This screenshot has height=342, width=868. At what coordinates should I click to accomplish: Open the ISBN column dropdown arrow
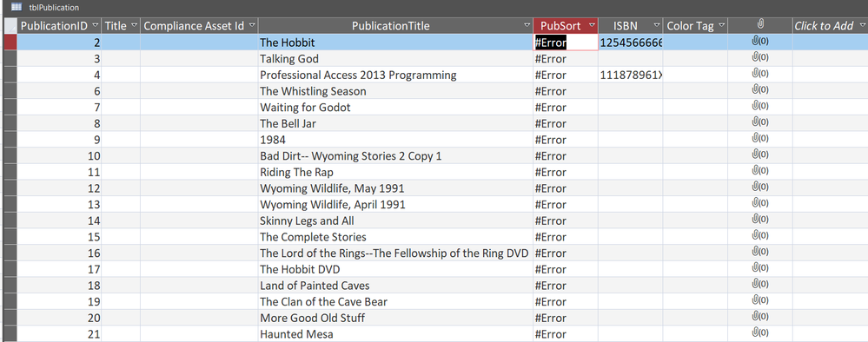click(657, 25)
